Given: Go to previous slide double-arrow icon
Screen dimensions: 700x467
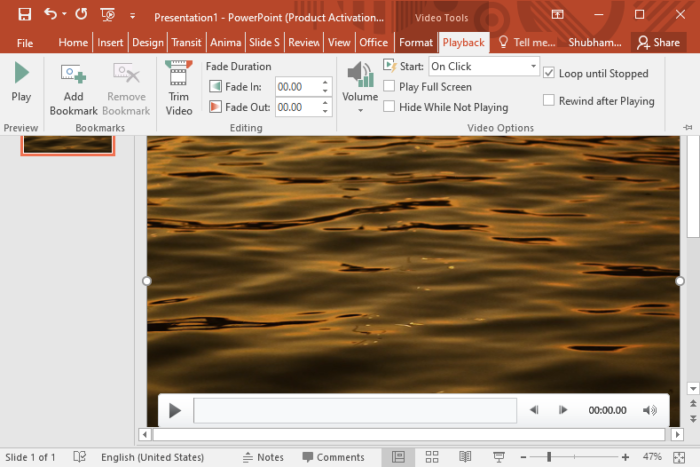Looking at the screenshot, I should 693,404.
